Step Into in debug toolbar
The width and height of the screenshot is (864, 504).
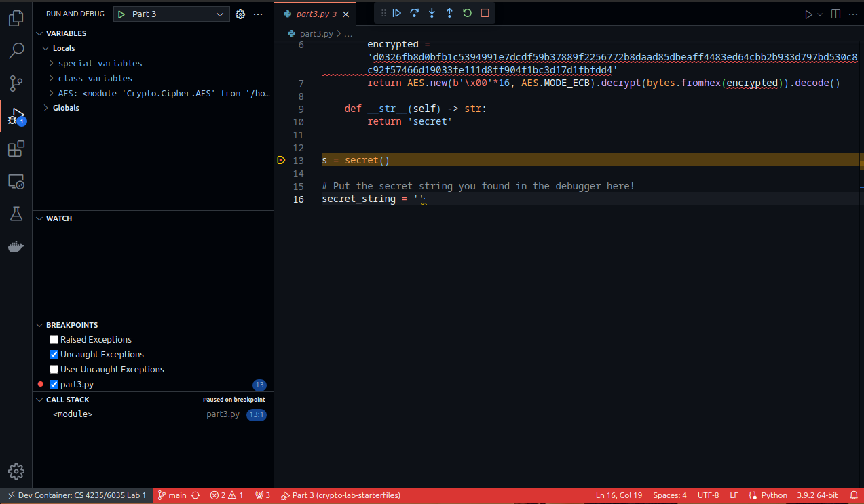(432, 13)
